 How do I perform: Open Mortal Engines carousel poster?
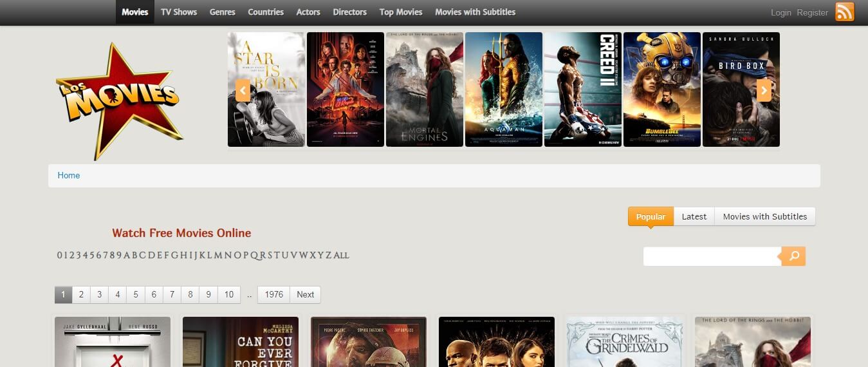click(425, 89)
